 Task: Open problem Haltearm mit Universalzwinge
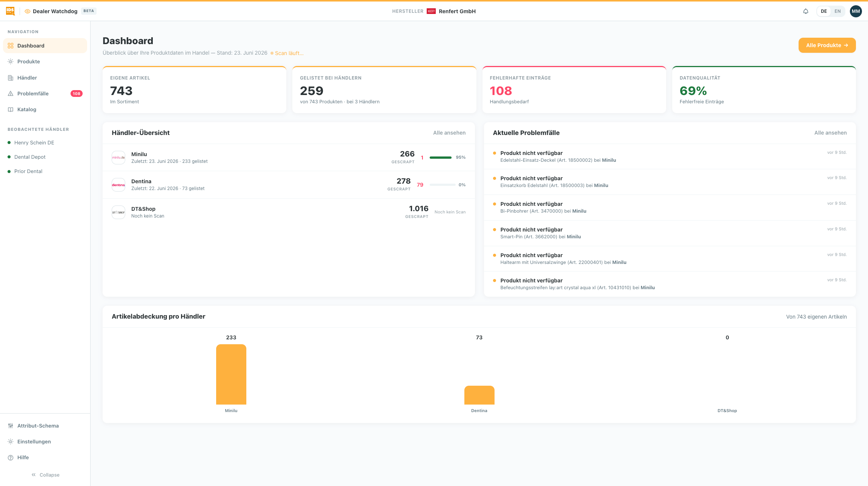pos(670,259)
